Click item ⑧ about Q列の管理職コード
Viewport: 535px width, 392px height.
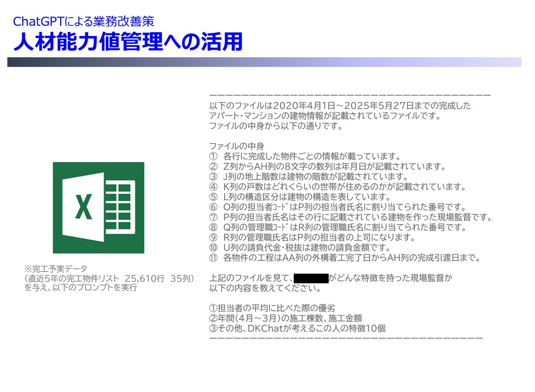click(338, 227)
